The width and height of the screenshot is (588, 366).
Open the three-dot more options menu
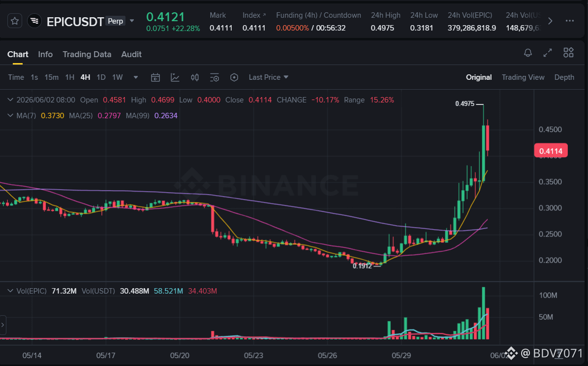tap(570, 21)
